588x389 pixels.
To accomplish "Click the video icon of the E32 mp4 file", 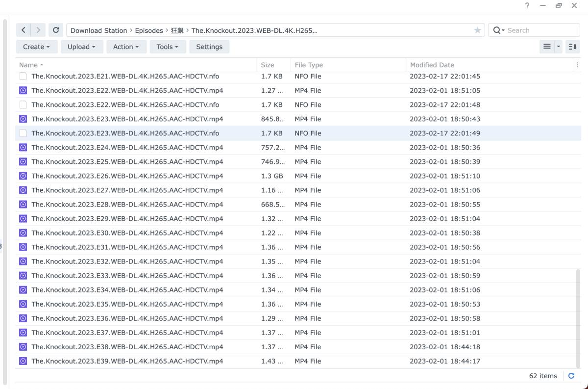I will pyautogui.click(x=23, y=261).
